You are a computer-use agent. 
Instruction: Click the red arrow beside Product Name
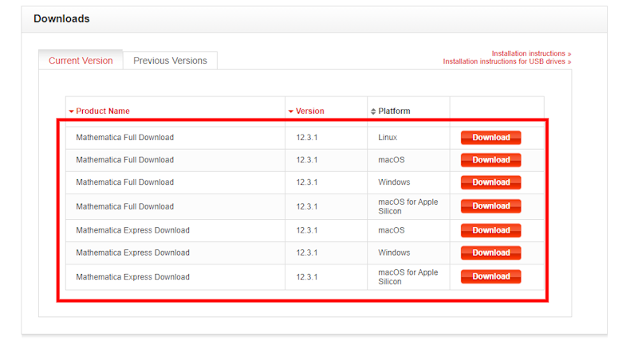point(71,112)
